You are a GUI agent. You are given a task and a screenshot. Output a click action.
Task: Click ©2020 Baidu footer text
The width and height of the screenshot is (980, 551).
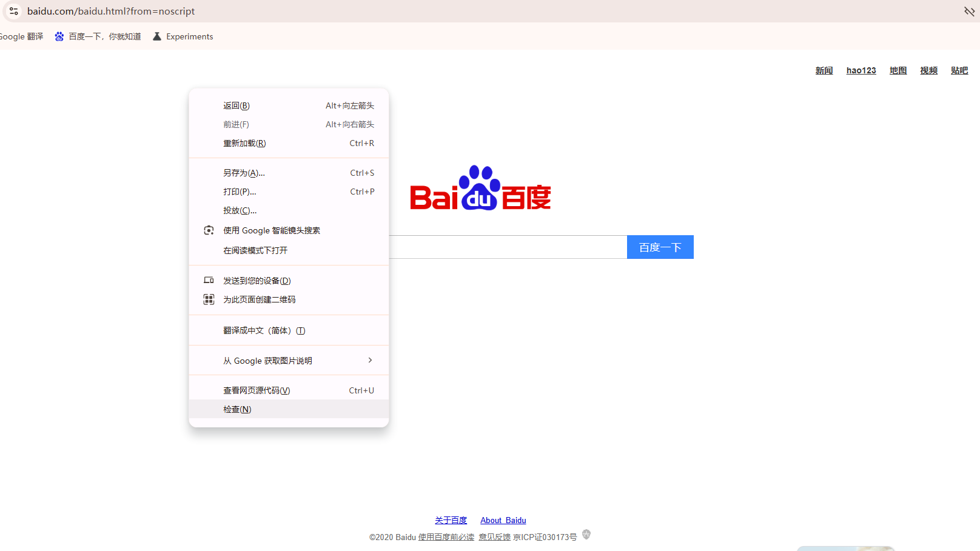pos(392,537)
